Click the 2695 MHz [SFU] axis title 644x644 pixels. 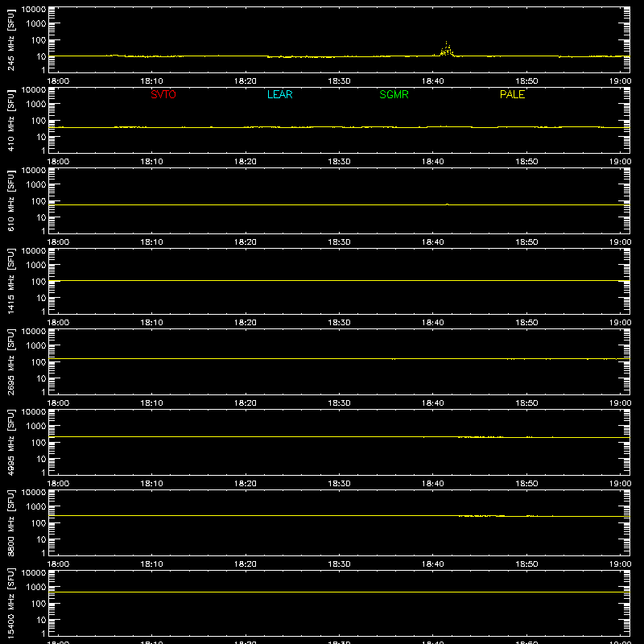[x=10, y=361]
